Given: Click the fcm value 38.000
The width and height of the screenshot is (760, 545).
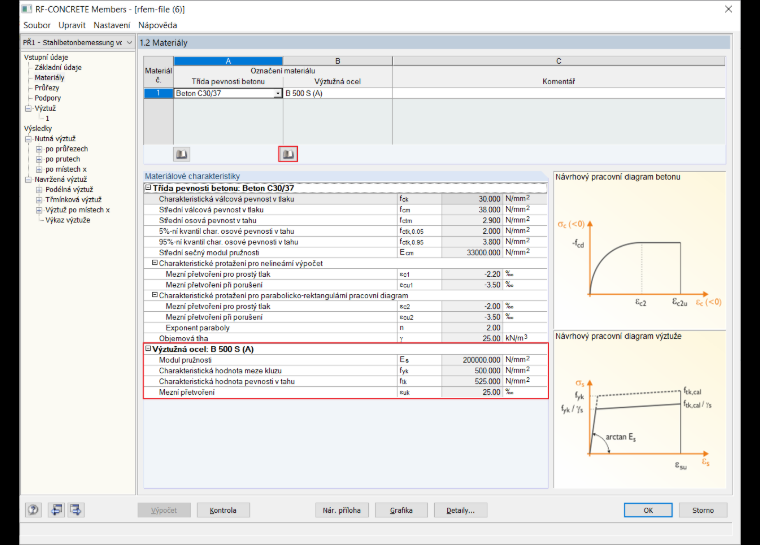Looking at the screenshot, I should pyautogui.click(x=472, y=209).
